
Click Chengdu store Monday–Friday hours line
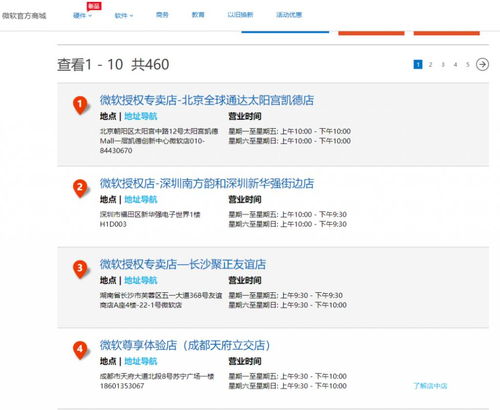[287, 376]
